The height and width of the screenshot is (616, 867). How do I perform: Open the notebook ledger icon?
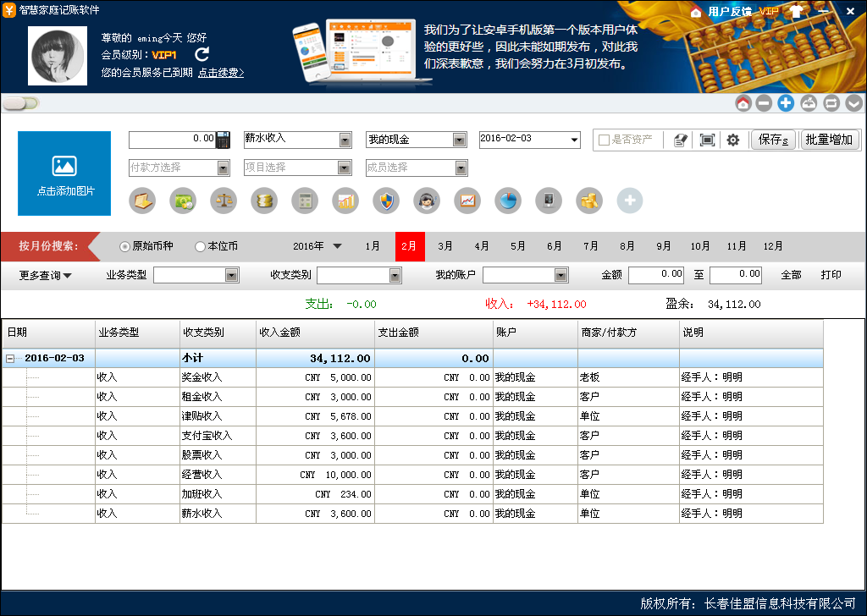142,201
